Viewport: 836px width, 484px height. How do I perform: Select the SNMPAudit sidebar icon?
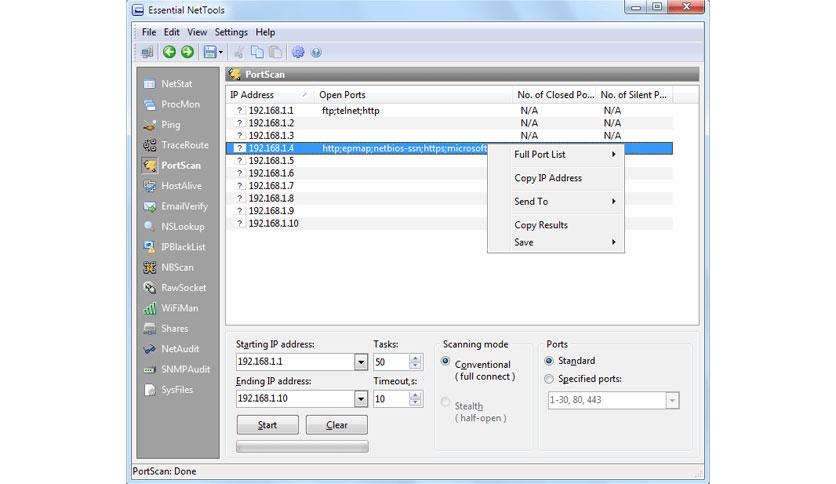pyautogui.click(x=150, y=369)
